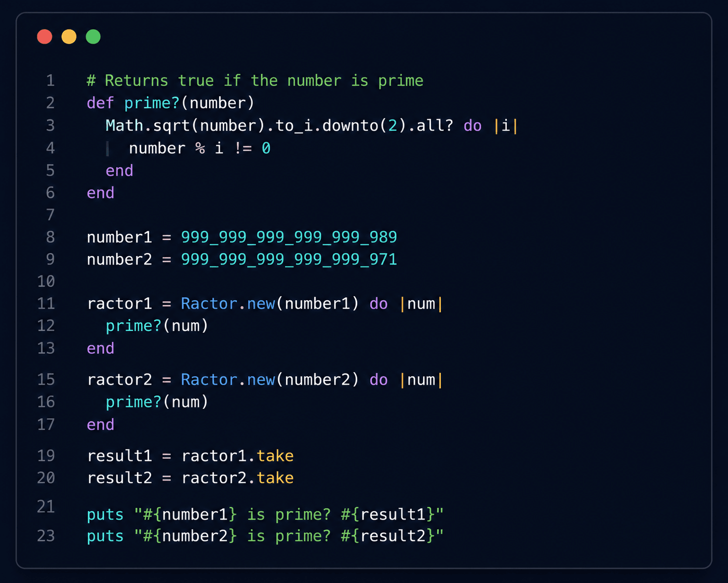Click 'Ractor' on the ractor1 line

pyautogui.click(x=209, y=303)
